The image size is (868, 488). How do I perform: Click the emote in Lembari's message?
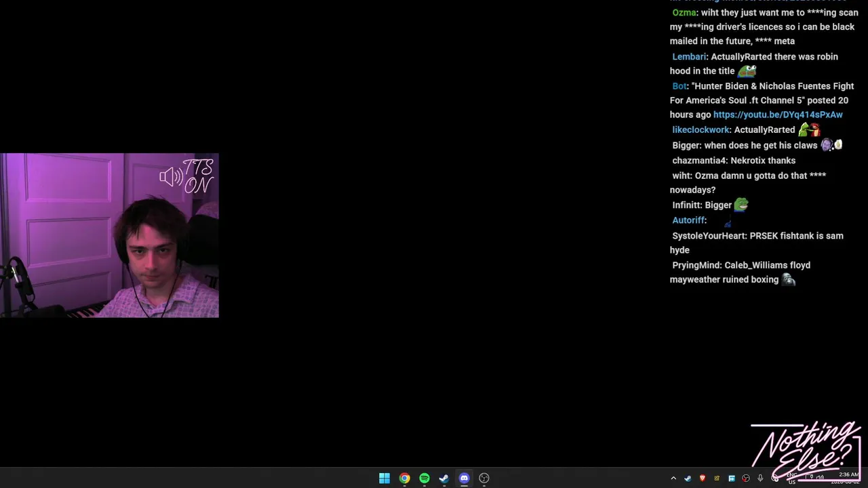tap(747, 70)
